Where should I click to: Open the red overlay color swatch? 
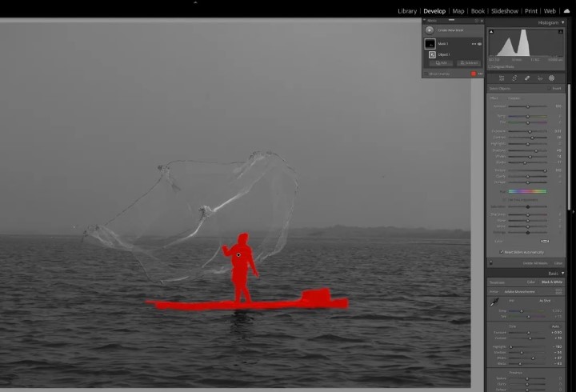click(x=474, y=74)
